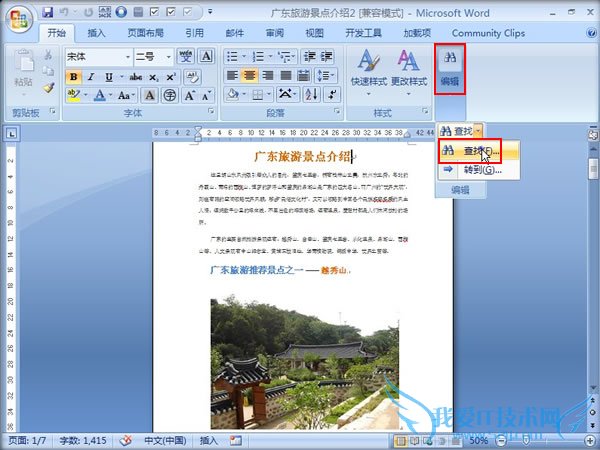Open the 查找 dropdown arrow in editing panel

click(x=478, y=131)
